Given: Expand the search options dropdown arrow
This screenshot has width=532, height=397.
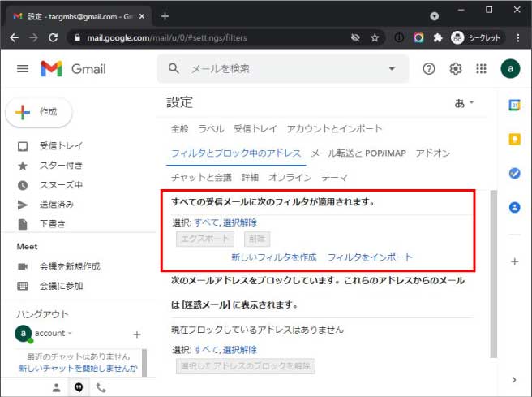Looking at the screenshot, I should tap(393, 69).
